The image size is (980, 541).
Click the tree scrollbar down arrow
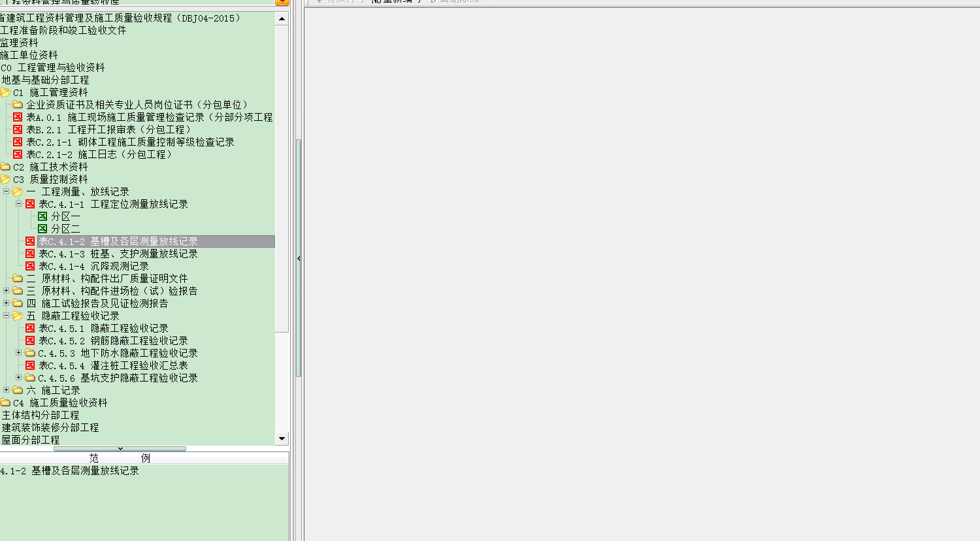point(282,439)
